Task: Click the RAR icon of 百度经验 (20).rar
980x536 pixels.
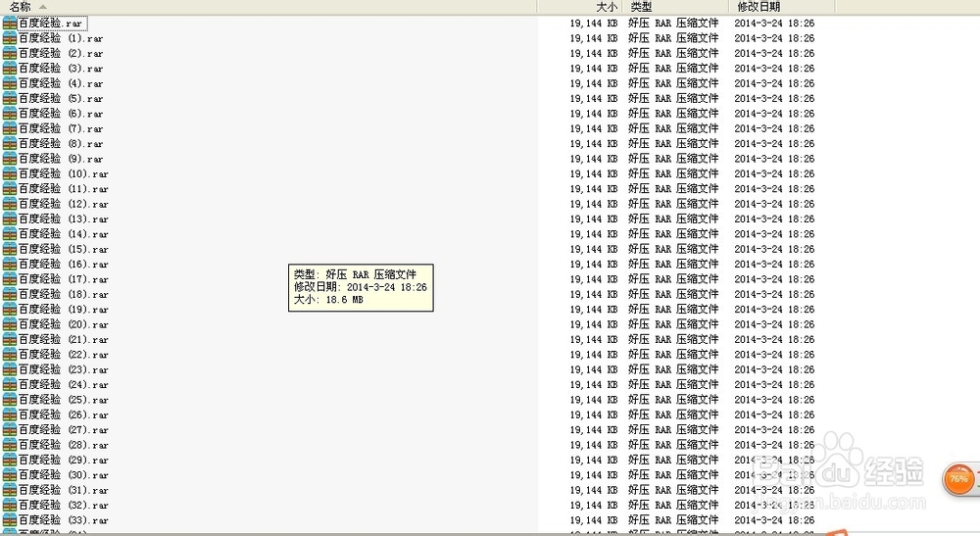Action: click(x=10, y=324)
